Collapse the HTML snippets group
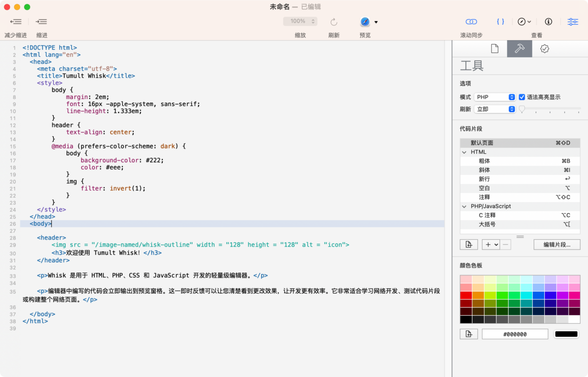The height and width of the screenshot is (377, 588). point(464,152)
